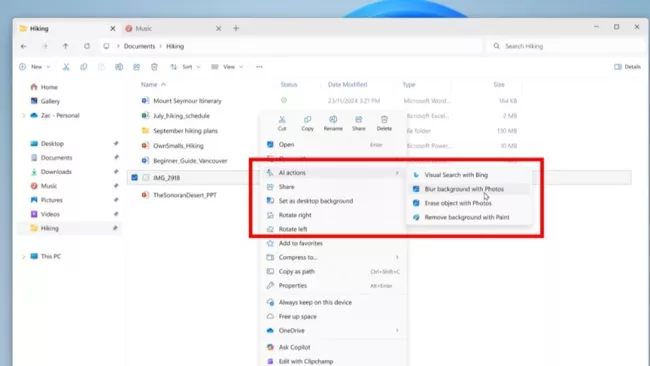This screenshot has width=650, height=366.
Task: Click the Search Hiking field
Action: click(x=566, y=46)
